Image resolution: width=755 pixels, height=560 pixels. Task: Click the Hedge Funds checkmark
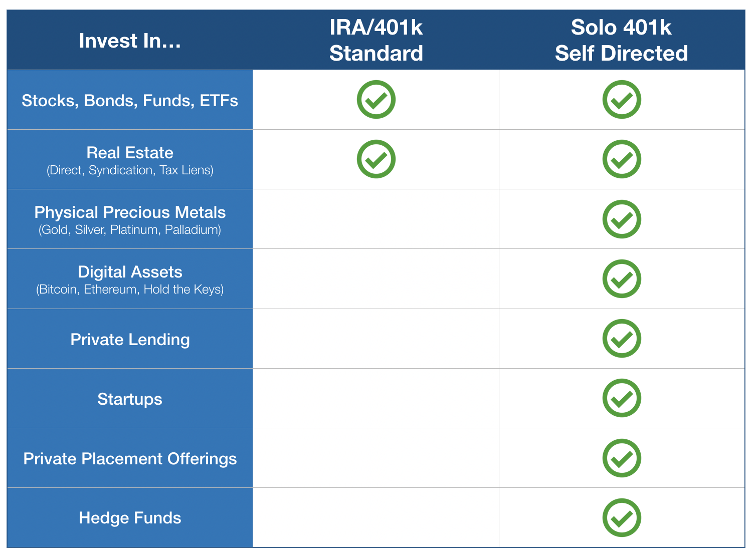(x=622, y=517)
